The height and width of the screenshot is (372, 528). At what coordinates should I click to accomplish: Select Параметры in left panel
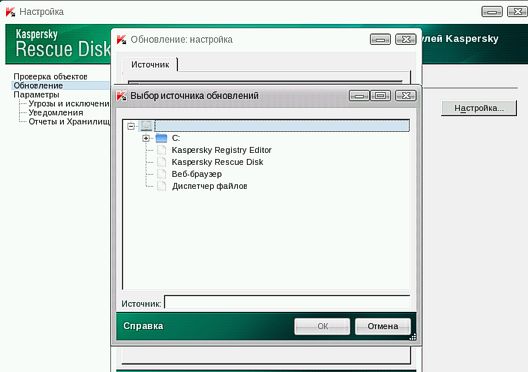tap(36, 95)
